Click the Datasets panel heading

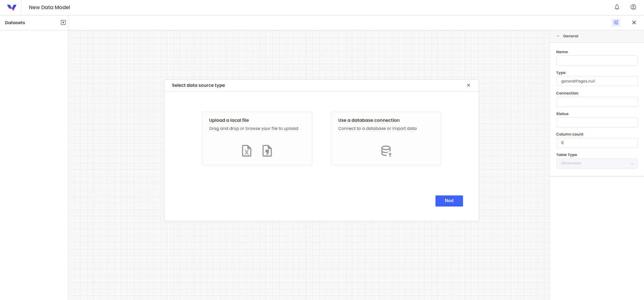point(15,23)
